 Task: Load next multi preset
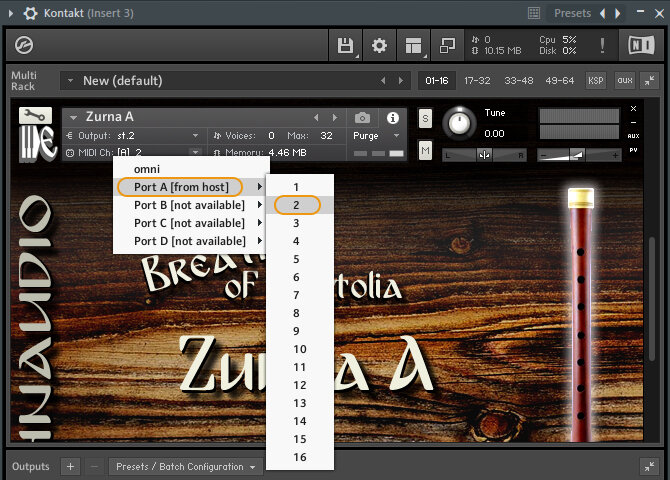point(401,80)
